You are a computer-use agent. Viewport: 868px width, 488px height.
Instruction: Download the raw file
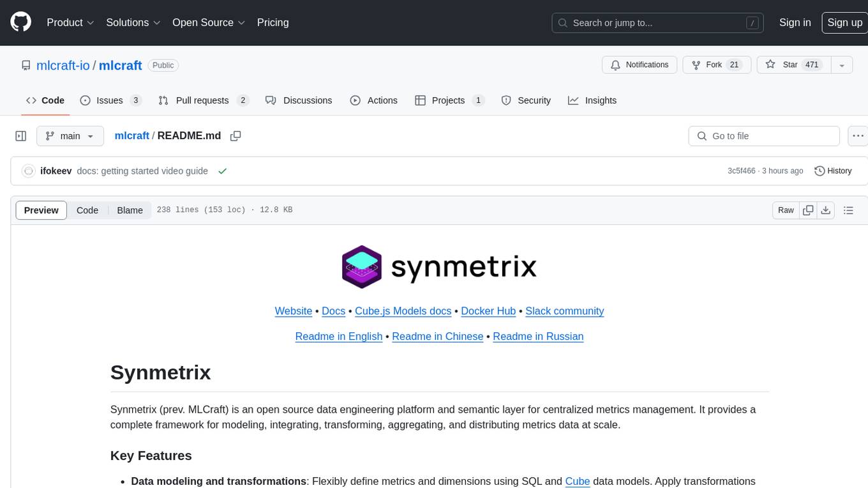click(x=825, y=210)
